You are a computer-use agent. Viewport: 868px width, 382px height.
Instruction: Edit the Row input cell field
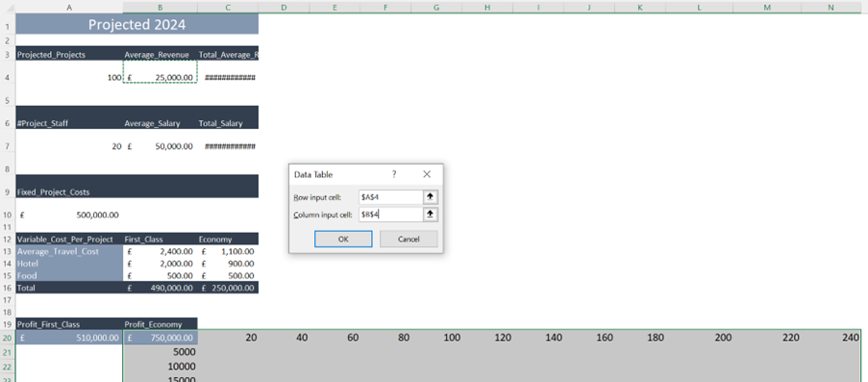point(391,197)
